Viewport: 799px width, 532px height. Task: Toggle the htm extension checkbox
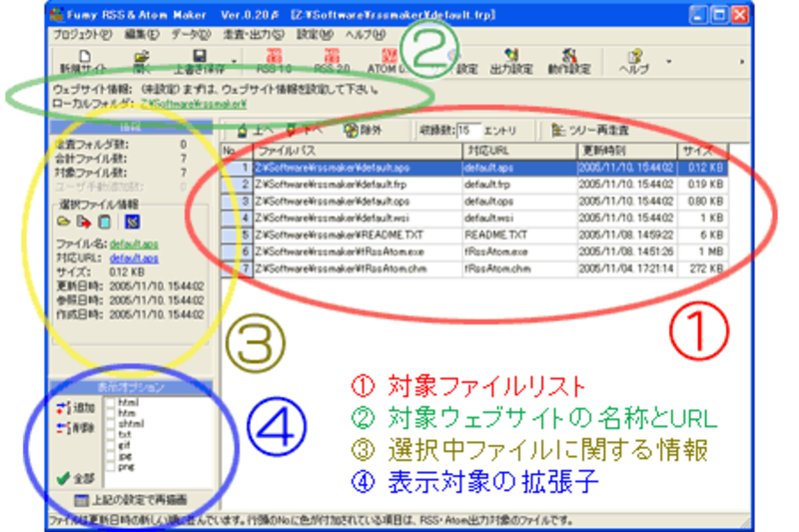point(111,413)
